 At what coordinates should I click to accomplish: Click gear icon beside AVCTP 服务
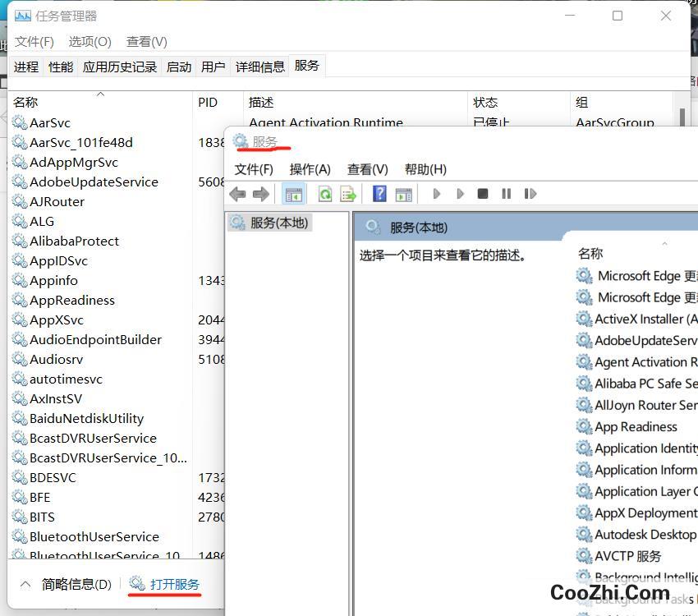pyautogui.click(x=584, y=555)
